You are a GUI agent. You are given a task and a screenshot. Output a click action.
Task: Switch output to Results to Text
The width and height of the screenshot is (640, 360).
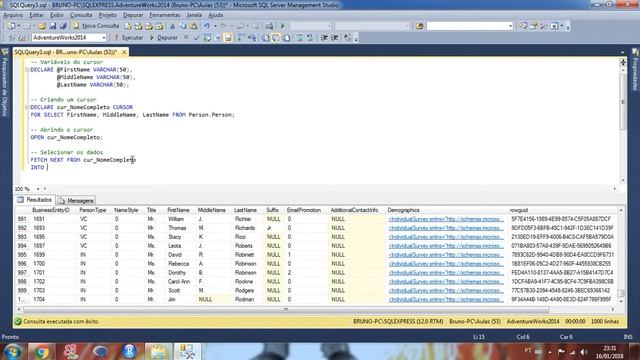point(265,38)
